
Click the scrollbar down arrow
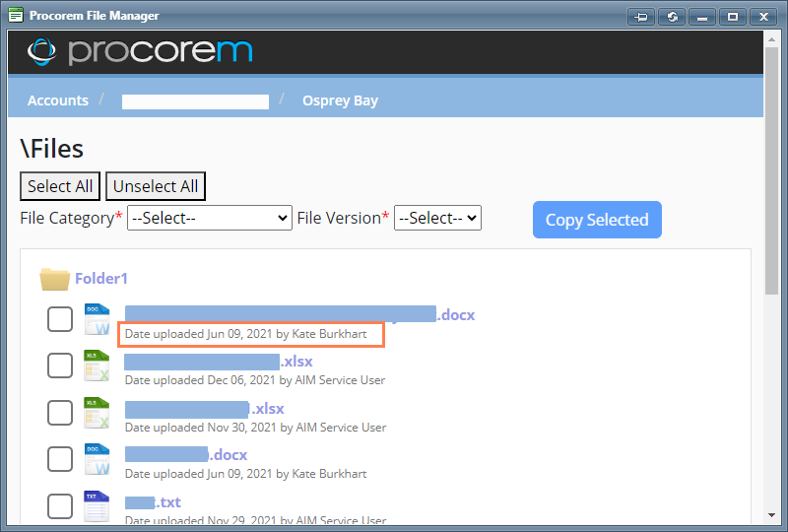point(771,515)
